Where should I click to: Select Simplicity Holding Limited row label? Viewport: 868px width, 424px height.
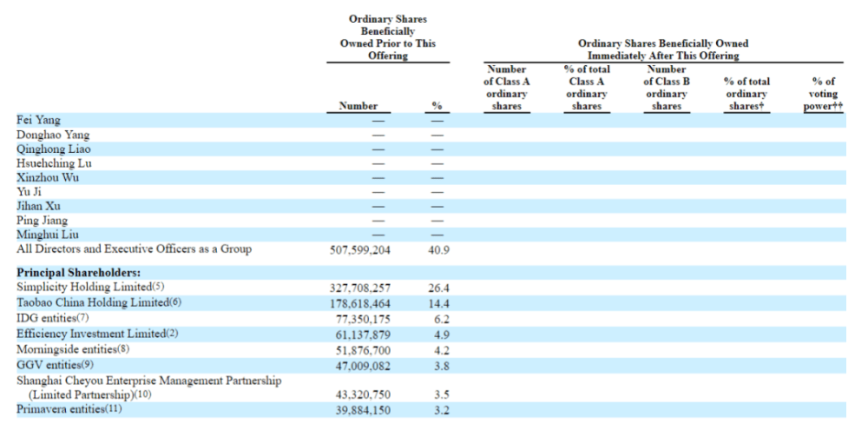pos(90,287)
